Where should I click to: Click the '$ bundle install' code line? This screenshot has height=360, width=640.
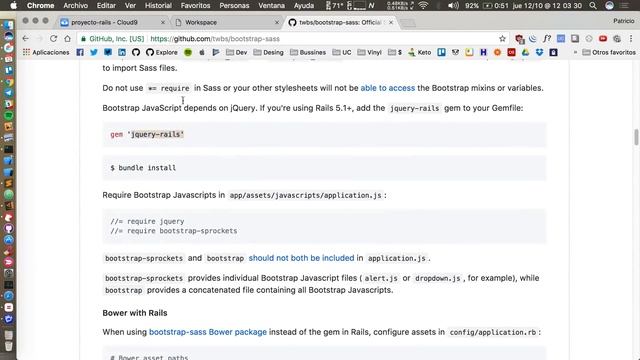[143, 168]
